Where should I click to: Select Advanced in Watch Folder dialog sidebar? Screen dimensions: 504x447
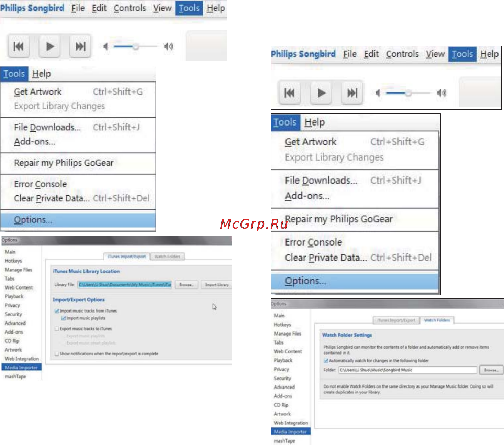pyautogui.click(x=284, y=387)
